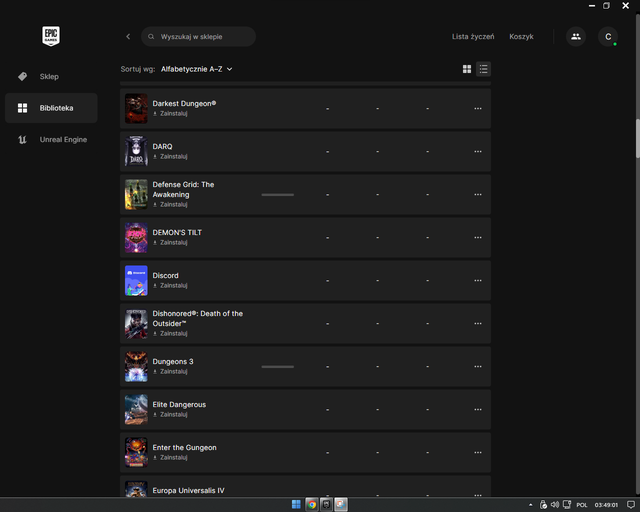Click Enter the Gungeon cover thumbnail
Viewport: 640px width, 512px height.
click(x=136, y=452)
